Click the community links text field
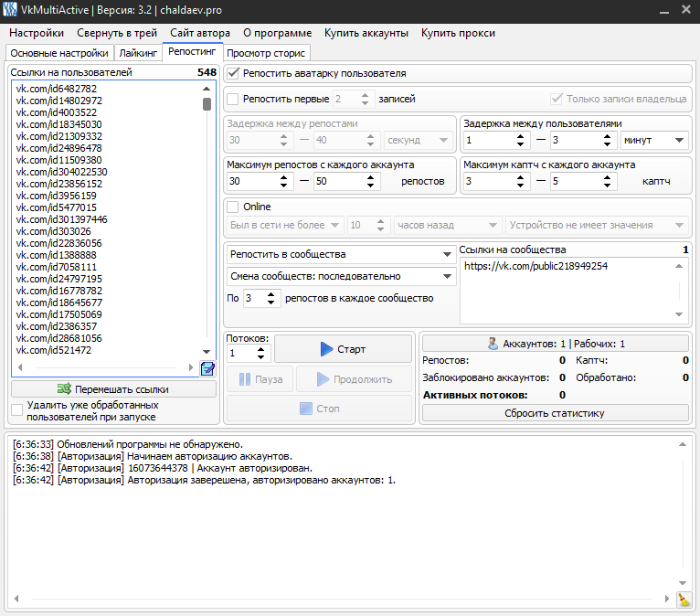This screenshot has height=616, width=700. (567, 288)
